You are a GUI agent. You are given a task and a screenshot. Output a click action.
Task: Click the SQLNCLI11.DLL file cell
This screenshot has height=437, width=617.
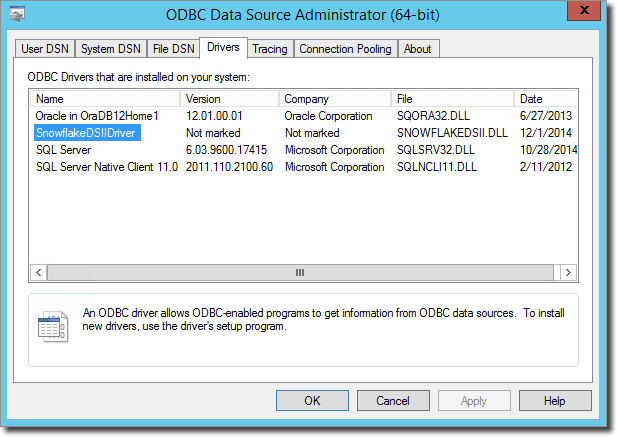pos(437,167)
